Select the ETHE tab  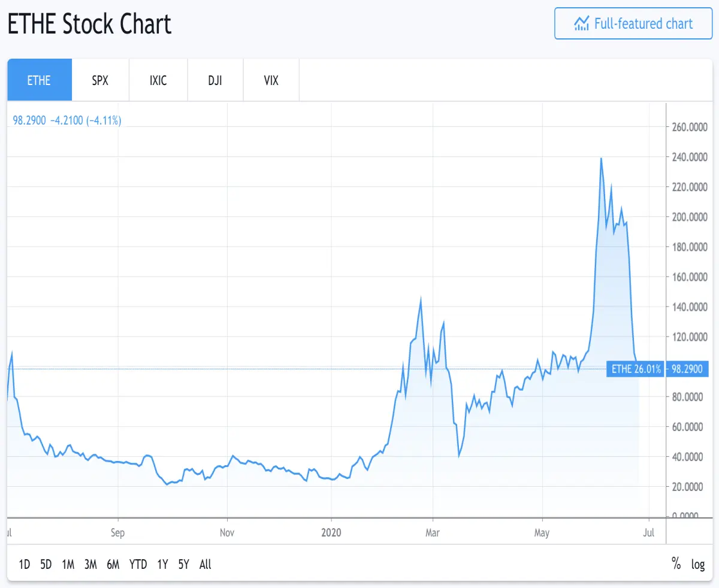click(40, 80)
